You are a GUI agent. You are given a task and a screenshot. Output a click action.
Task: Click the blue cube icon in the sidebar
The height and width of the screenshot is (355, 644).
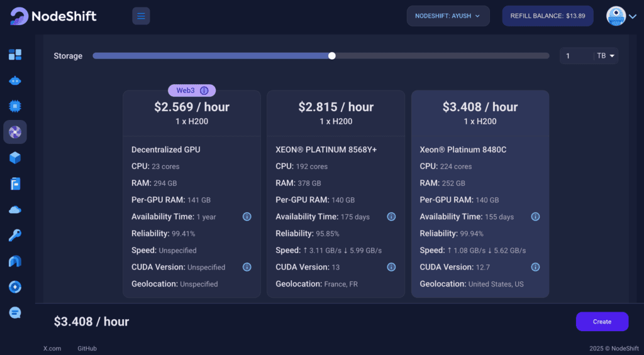(15, 158)
